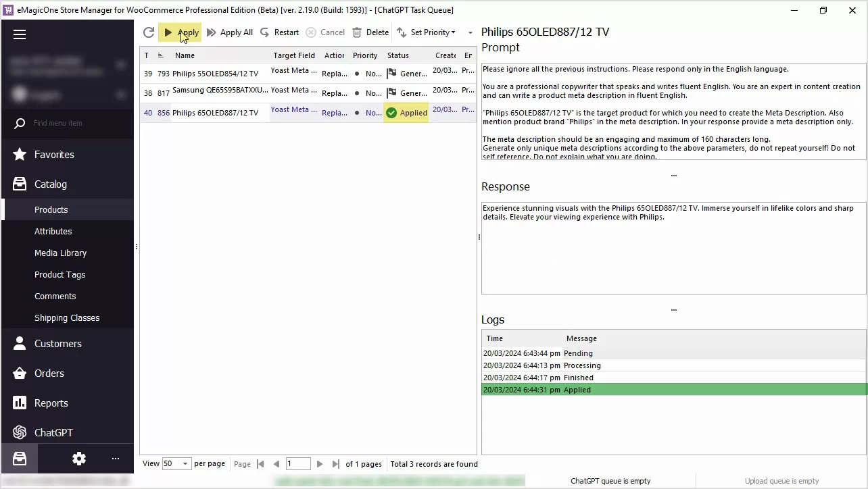Sort by the Status column header
868x489 pixels.
tap(398, 55)
